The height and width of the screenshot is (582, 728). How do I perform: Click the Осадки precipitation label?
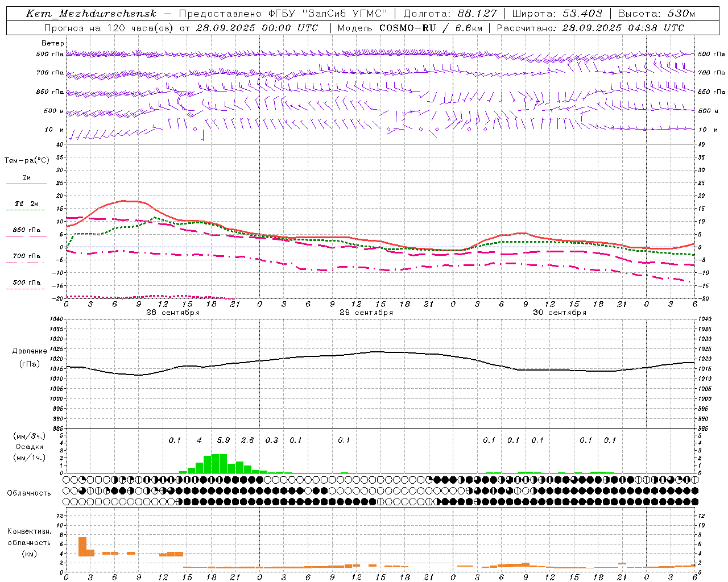tap(30, 447)
